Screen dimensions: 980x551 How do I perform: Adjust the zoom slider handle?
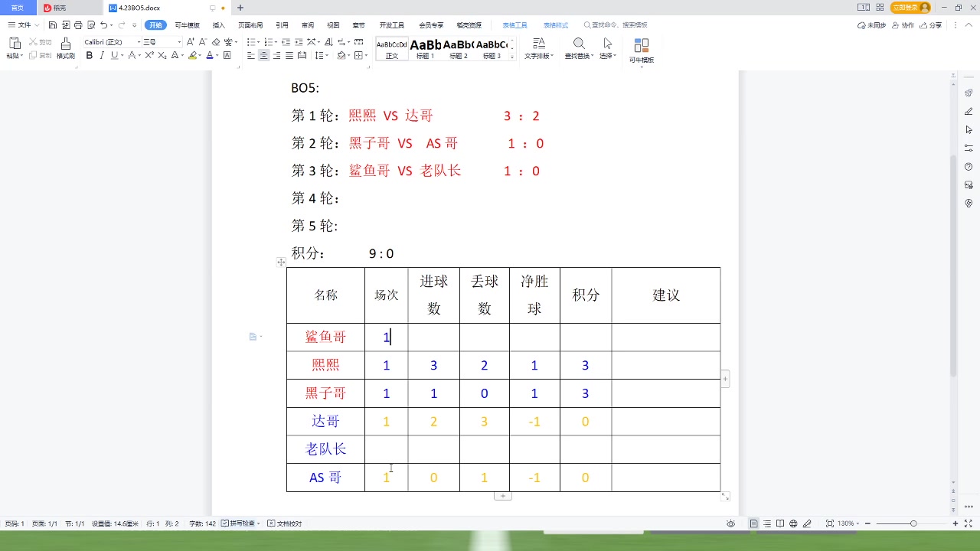tap(913, 523)
